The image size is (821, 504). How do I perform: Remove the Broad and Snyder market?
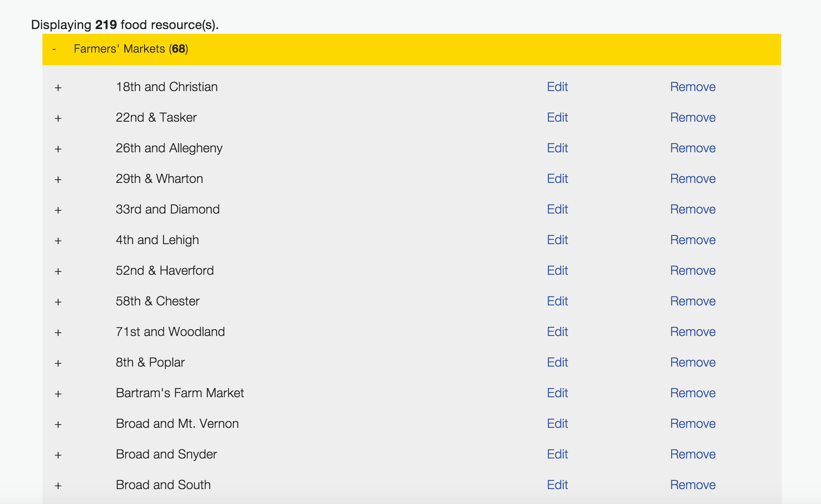click(693, 454)
